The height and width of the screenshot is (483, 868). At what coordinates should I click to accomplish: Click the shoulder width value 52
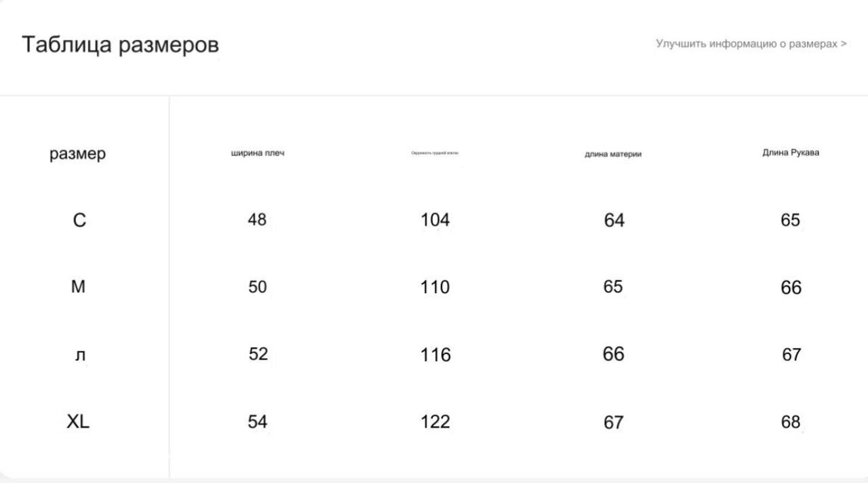[x=258, y=353]
